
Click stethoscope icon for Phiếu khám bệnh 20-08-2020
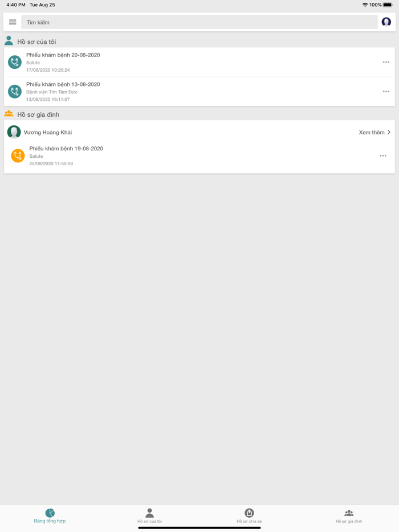[x=15, y=62]
